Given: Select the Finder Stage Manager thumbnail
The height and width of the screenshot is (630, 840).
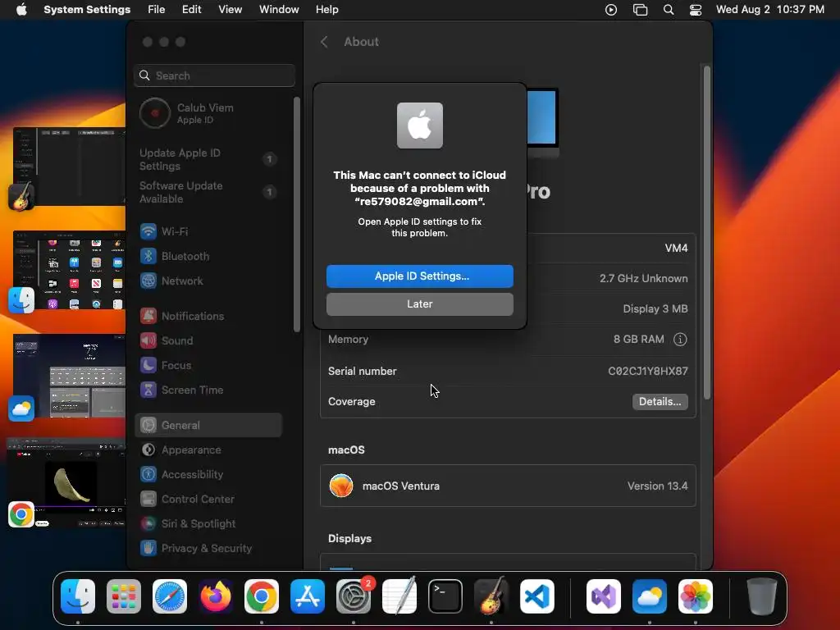Looking at the screenshot, I should (x=69, y=270).
